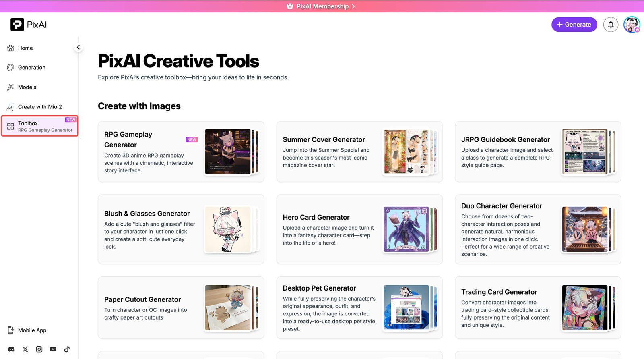Open the Instagram social icon
Image resolution: width=644 pixels, height=359 pixels.
[39, 349]
